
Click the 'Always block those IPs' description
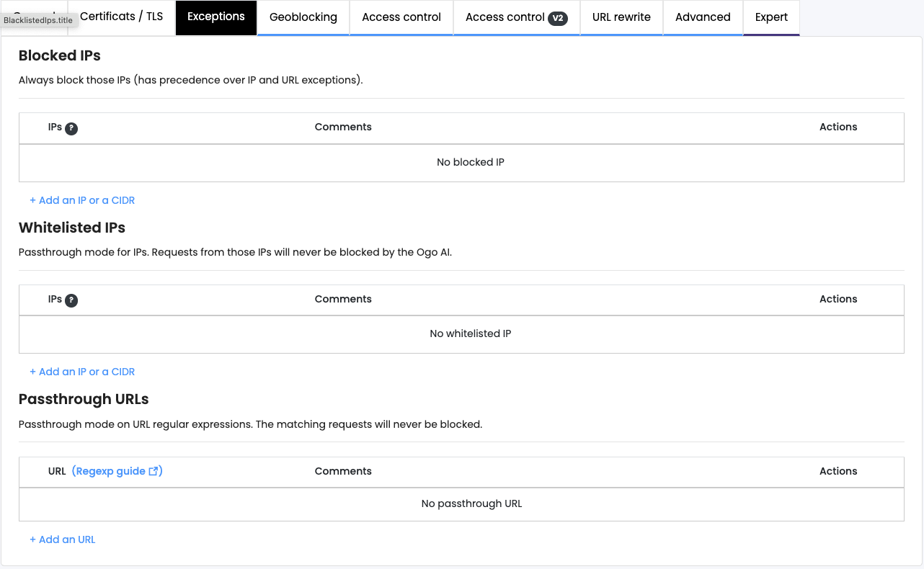(x=191, y=80)
